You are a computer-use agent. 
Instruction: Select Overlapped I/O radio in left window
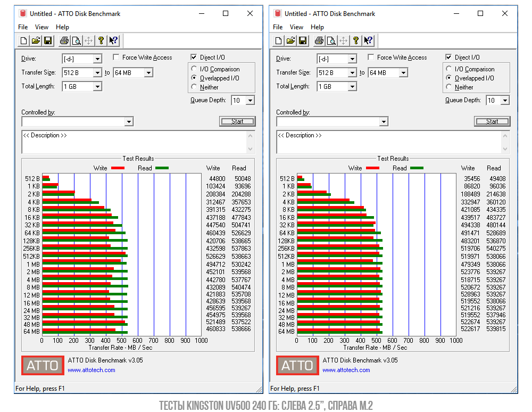[194, 78]
